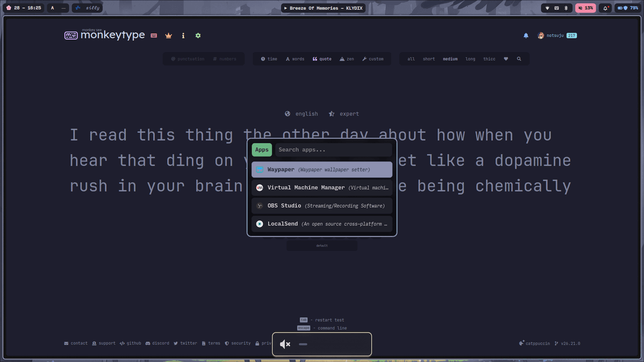
Task: Select the words test mode
Action: click(295, 59)
